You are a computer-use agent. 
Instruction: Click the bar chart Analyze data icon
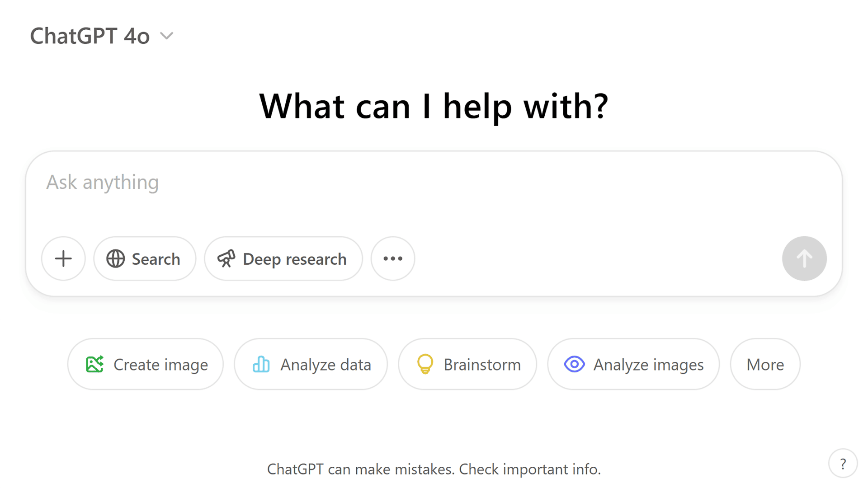coord(261,364)
